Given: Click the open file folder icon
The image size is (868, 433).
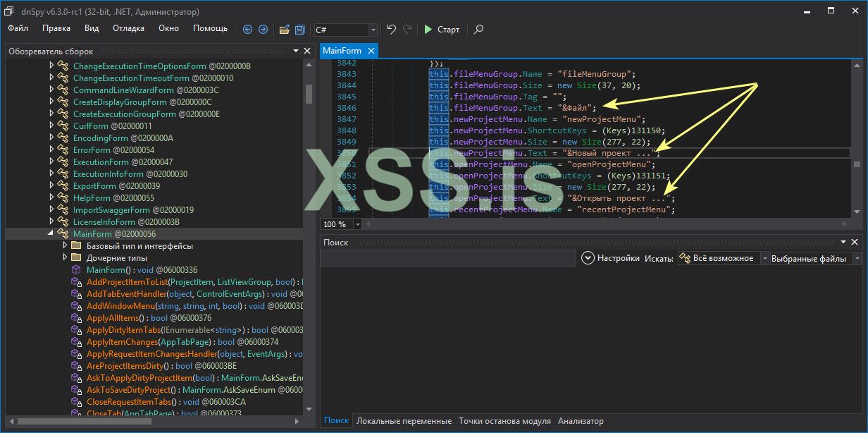Looking at the screenshot, I should tap(284, 30).
